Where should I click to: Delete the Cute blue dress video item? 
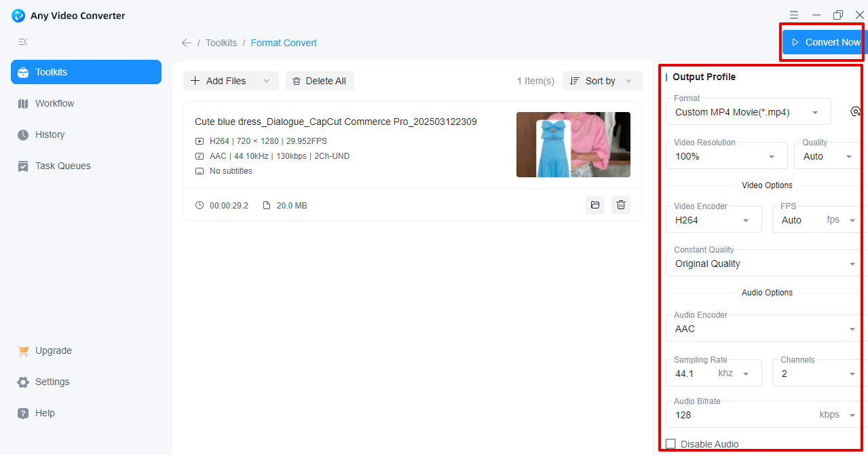pos(620,205)
